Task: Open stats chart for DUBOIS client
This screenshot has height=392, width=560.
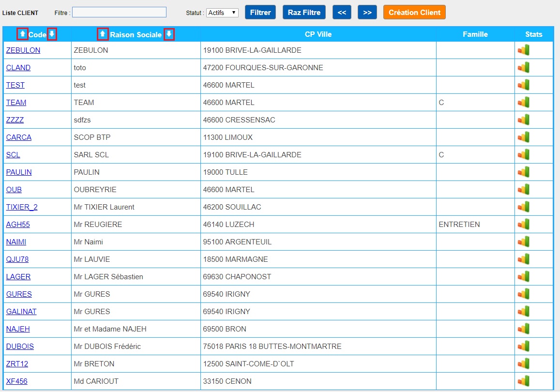Action: 523,347
